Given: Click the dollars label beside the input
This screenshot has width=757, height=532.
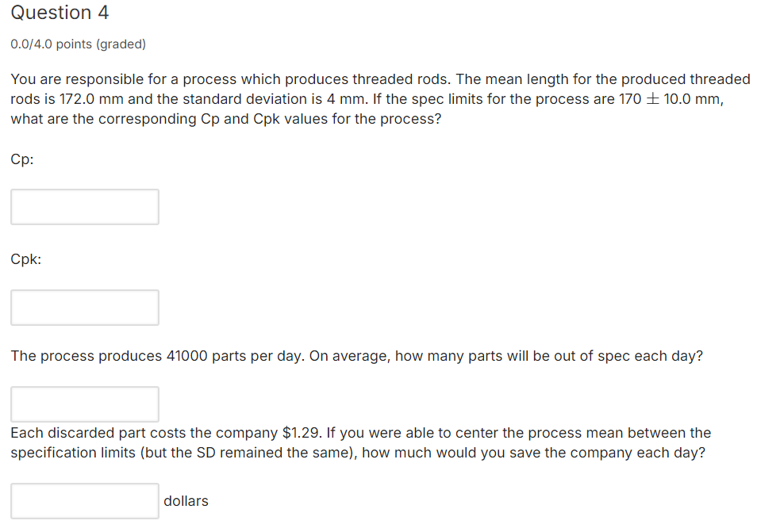Looking at the screenshot, I should pyautogui.click(x=185, y=500).
